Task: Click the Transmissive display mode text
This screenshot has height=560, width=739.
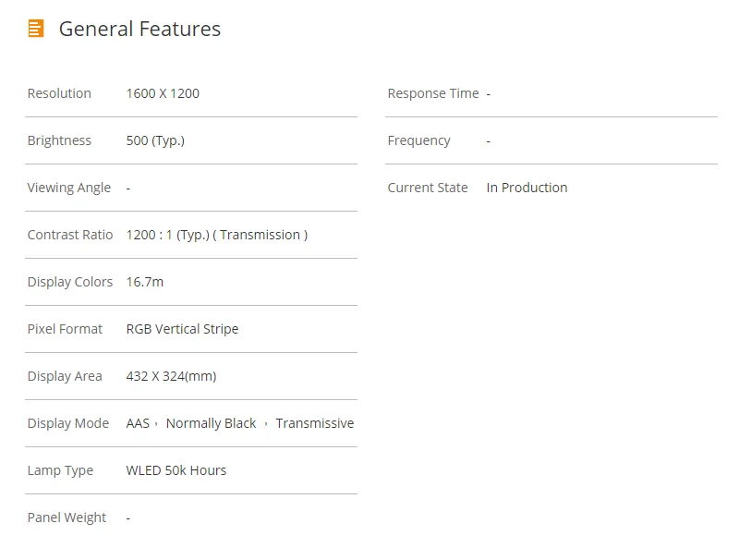Action: (x=314, y=423)
